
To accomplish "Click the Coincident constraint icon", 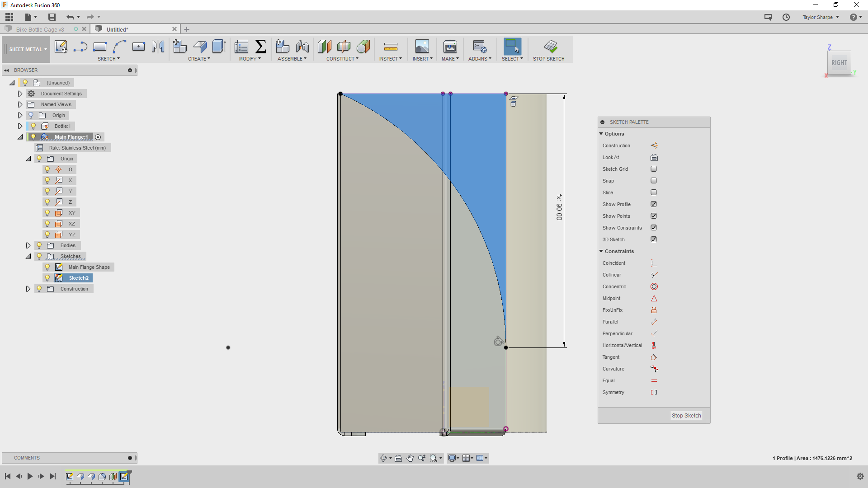I will tap(654, 263).
